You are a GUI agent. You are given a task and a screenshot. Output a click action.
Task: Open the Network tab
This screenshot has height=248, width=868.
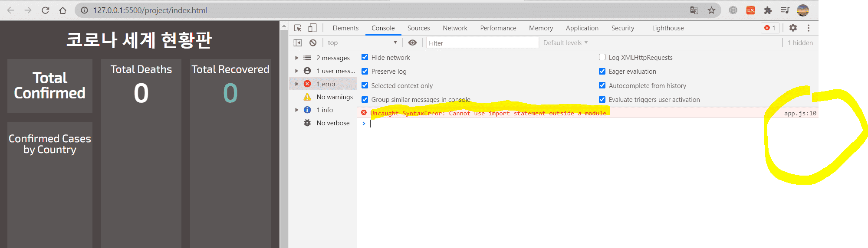[x=455, y=28]
